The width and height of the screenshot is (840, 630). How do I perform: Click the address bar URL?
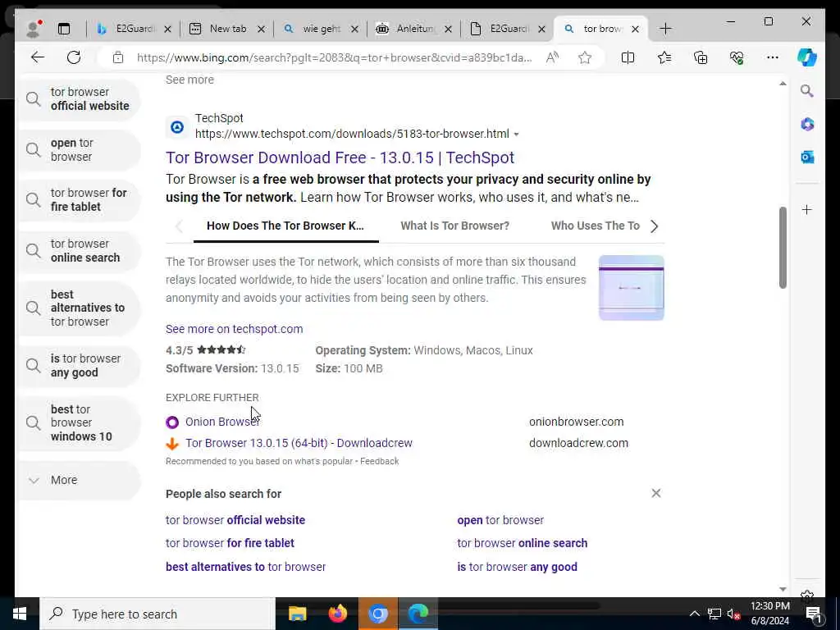(x=335, y=58)
